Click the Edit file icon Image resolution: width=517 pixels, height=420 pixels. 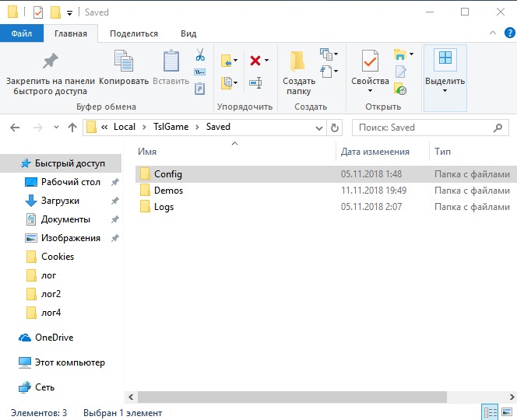tap(401, 72)
